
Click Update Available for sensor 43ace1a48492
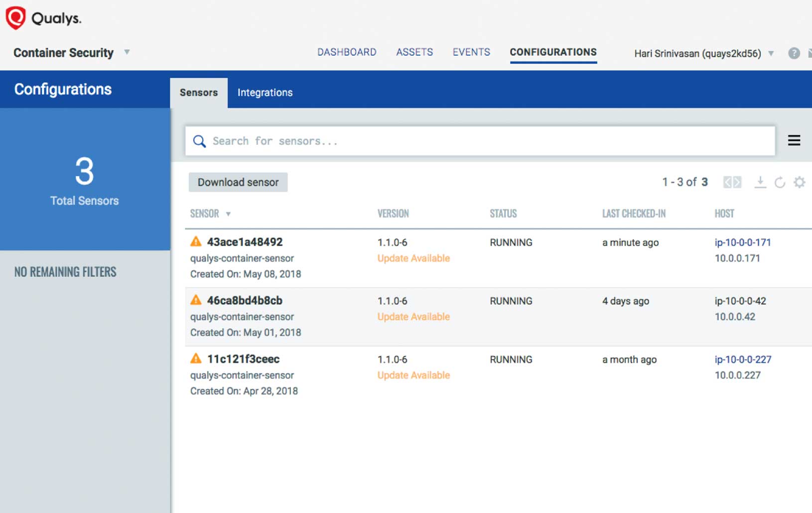(413, 258)
